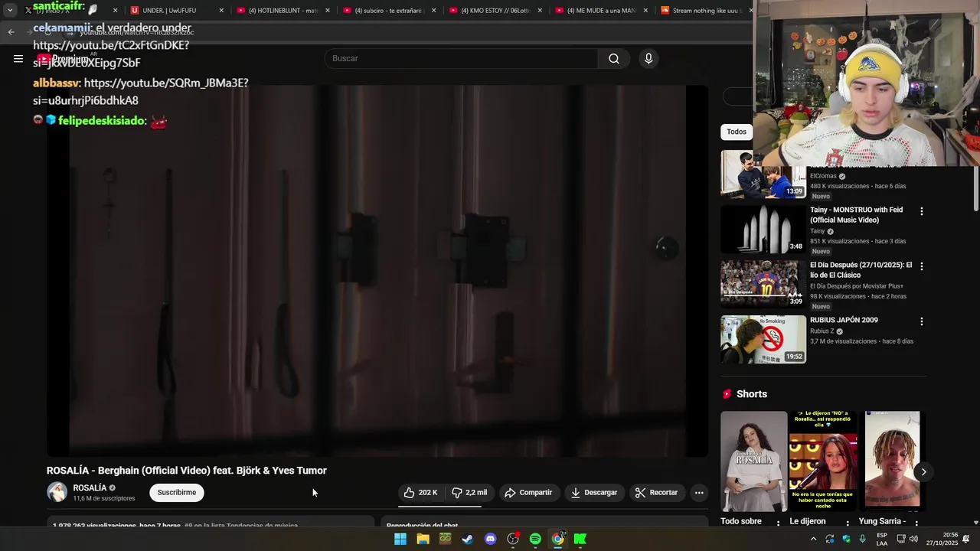Screen dimensions: 980x551
Task: Open OBS Studio from the taskbar
Action: [513, 539]
